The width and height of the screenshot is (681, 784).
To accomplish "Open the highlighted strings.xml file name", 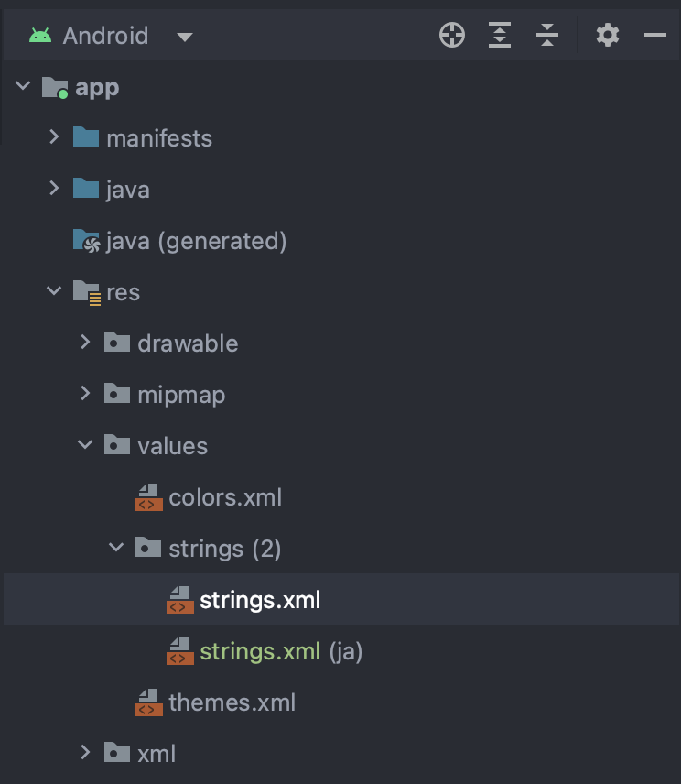I will (260, 600).
